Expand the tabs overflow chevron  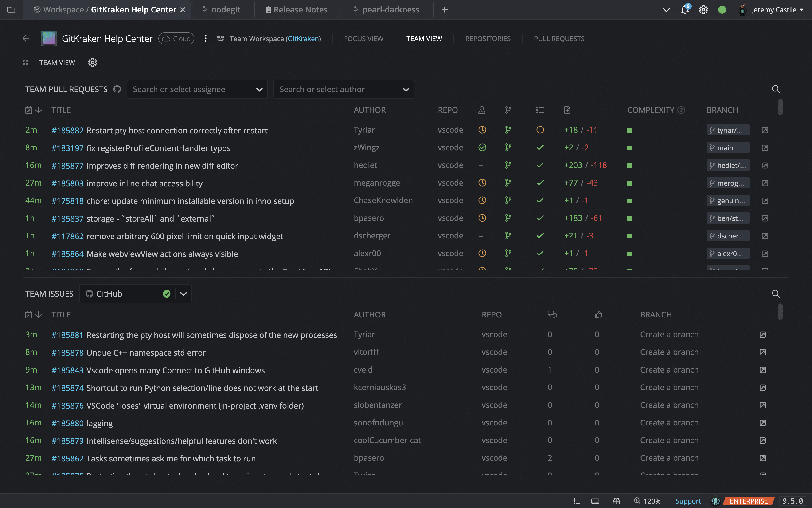[666, 10]
